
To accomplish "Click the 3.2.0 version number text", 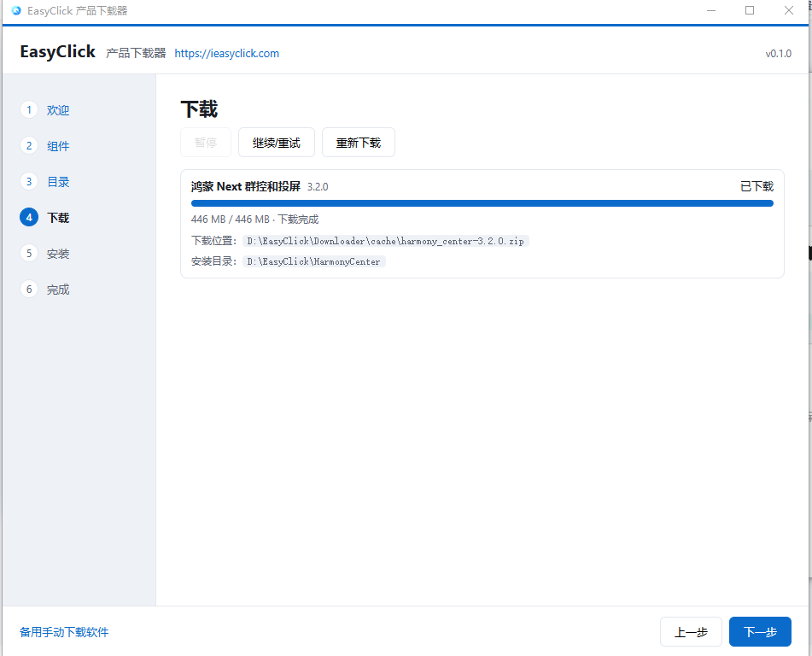I will (x=318, y=187).
